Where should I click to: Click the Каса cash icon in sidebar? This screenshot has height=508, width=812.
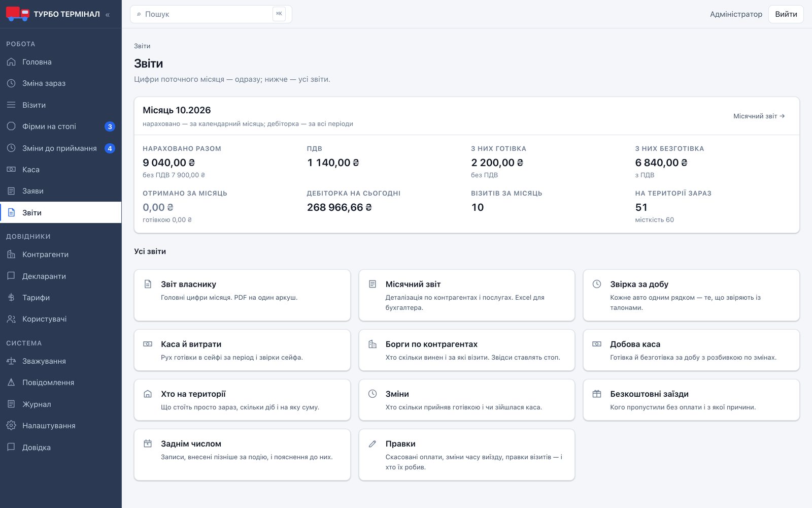11,170
